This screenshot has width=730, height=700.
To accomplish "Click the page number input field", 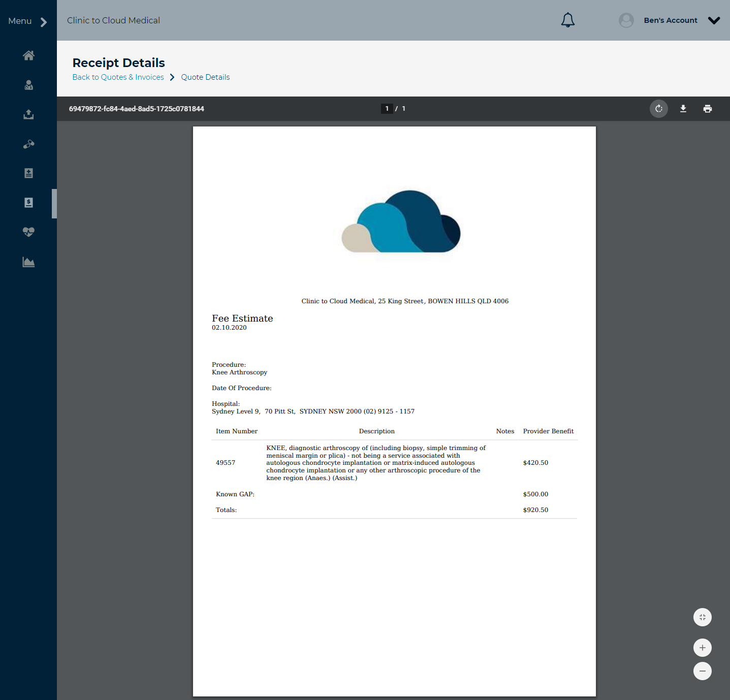I will pos(387,109).
